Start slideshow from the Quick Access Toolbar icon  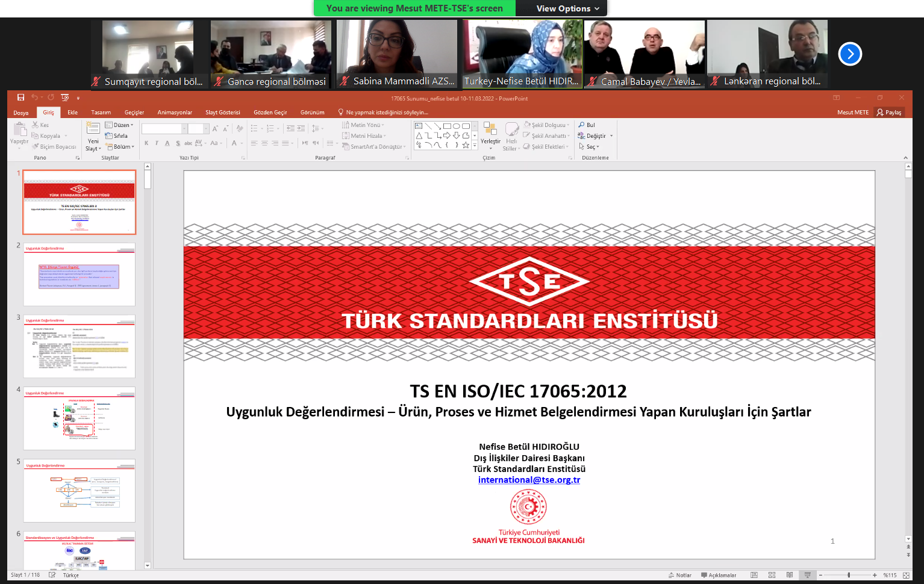(x=65, y=98)
